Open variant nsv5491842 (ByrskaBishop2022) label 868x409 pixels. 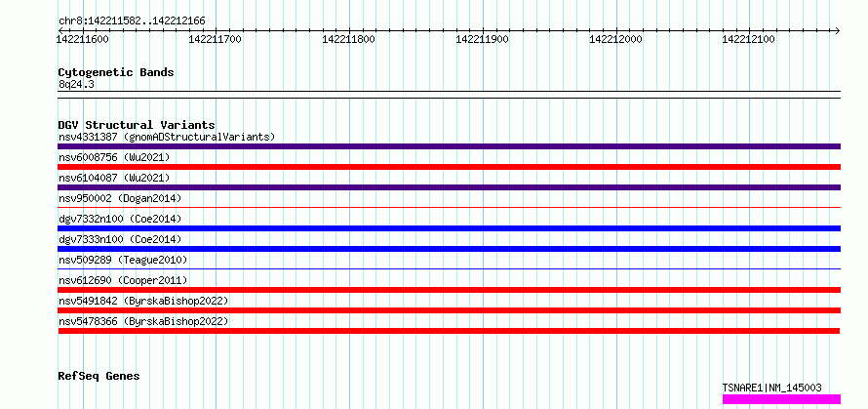(143, 301)
